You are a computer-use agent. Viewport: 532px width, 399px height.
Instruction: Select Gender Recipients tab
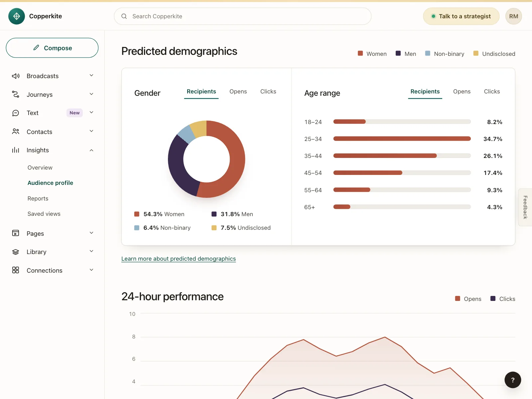pos(201,92)
